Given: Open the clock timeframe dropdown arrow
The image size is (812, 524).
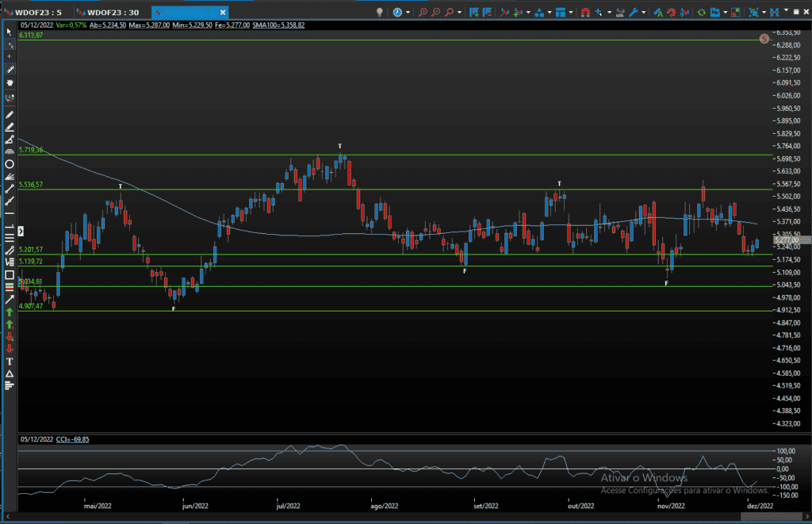Looking at the screenshot, I should (x=408, y=12).
